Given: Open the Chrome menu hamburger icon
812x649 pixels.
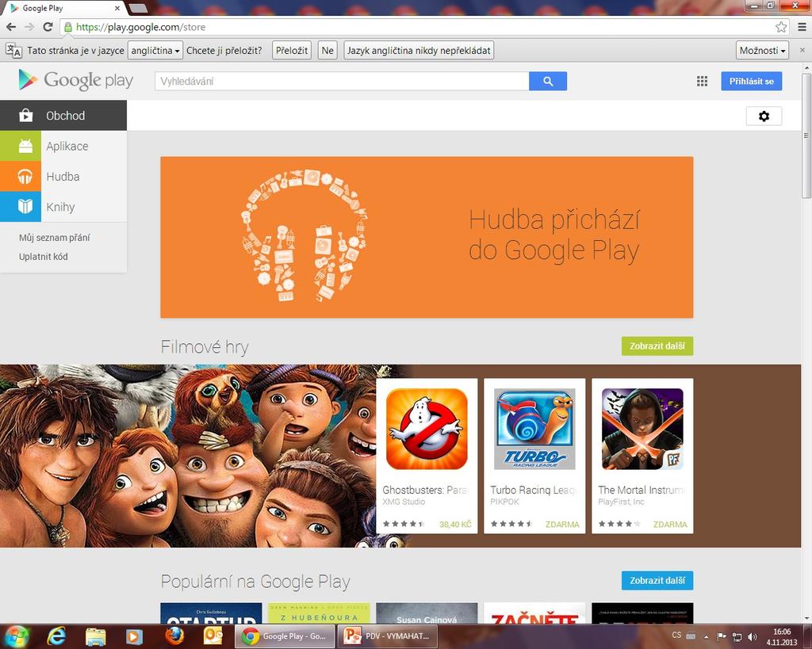Looking at the screenshot, I should (802, 27).
